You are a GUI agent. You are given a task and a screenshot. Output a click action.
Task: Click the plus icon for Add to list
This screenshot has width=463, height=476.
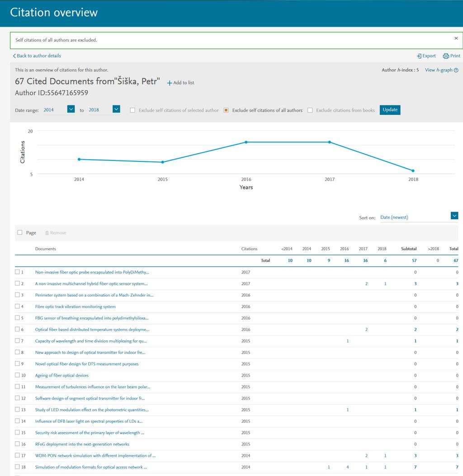click(x=170, y=83)
